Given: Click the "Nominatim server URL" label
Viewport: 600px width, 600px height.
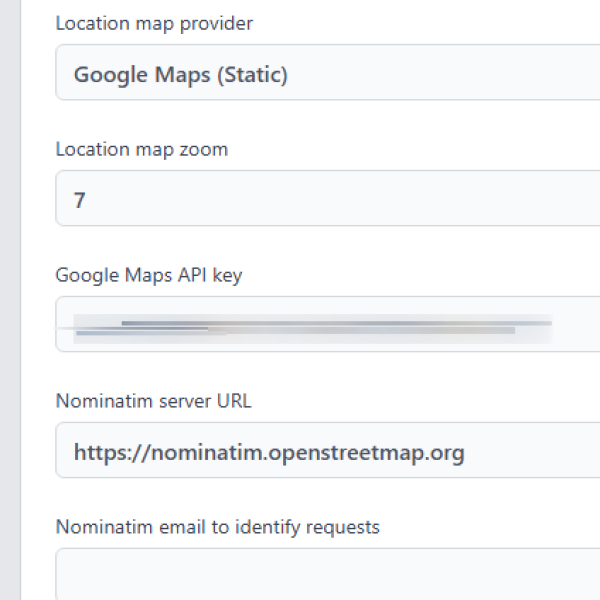Looking at the screenshot, I should click(153, 401).
